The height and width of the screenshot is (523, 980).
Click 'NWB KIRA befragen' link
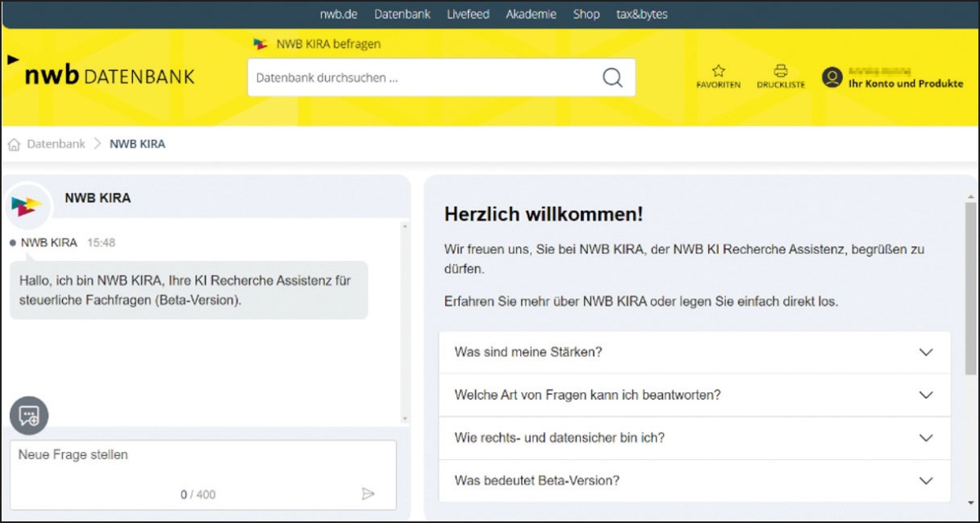pos(327,44)
